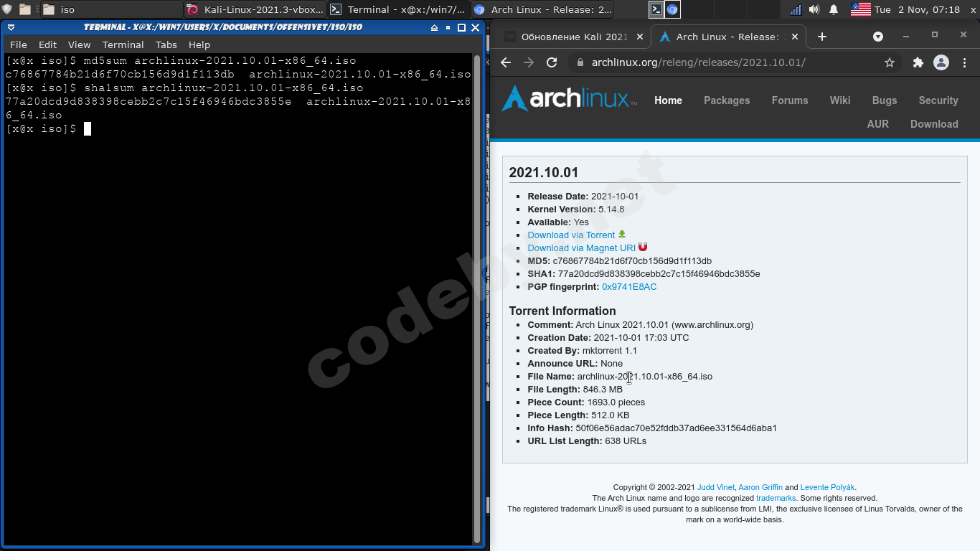The width and height of the screenshot is (980, 551).
Task: Select the Arch Linux browser taskbar button
Action: tap(543, 9)
